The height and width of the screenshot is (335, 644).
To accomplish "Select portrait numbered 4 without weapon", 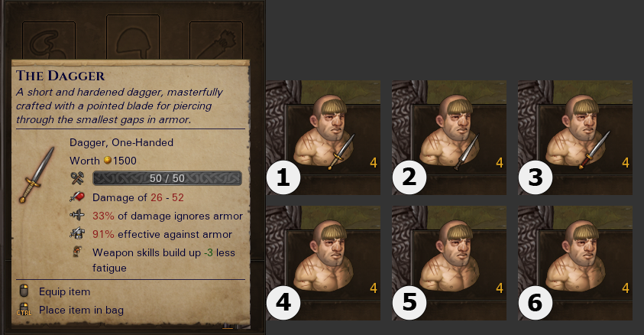I will [x=323, y=263].
